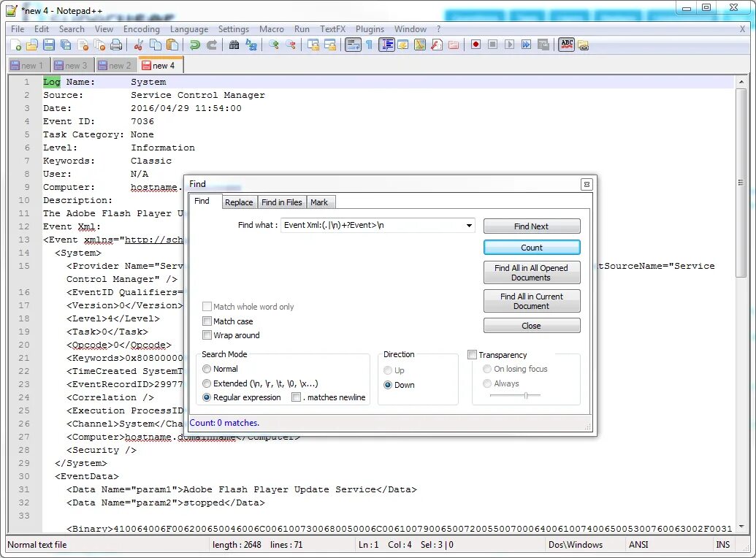Enable the Match case checkbox
This screenshot has width=756, height=558.
[207, 321]
